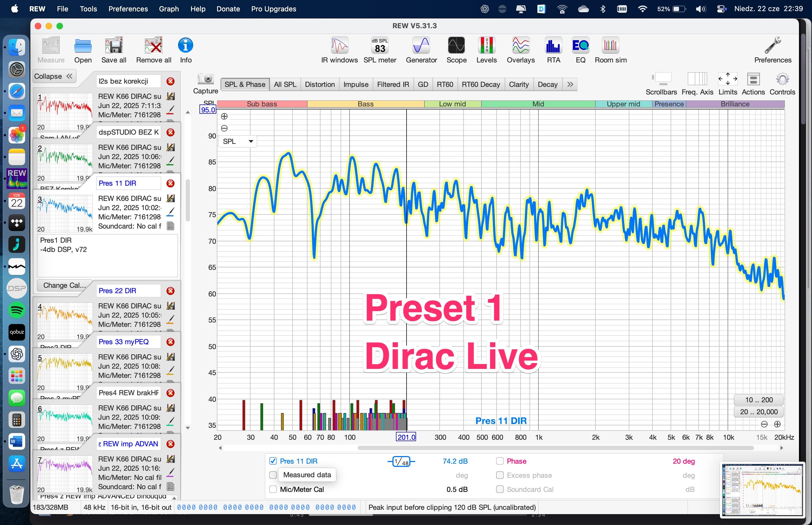Set range to 10 .. 200
Image resolution: width=812 pixels, height=525 pixels.
pyautogui.click(x=759, y=400)
